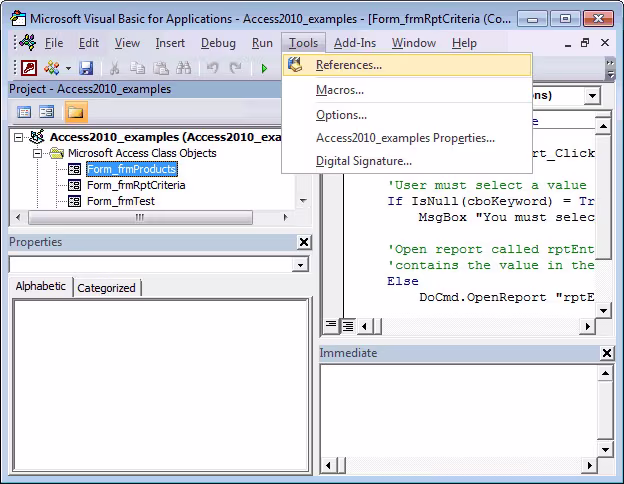Choose Access2010_examples Properties... menu entry

[407, 138]
